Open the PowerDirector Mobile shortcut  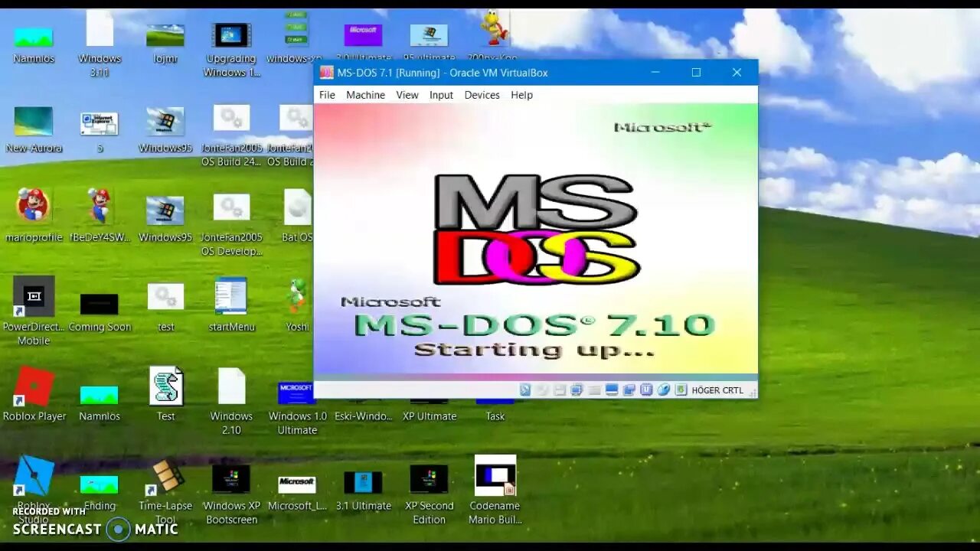coord(34,311)
